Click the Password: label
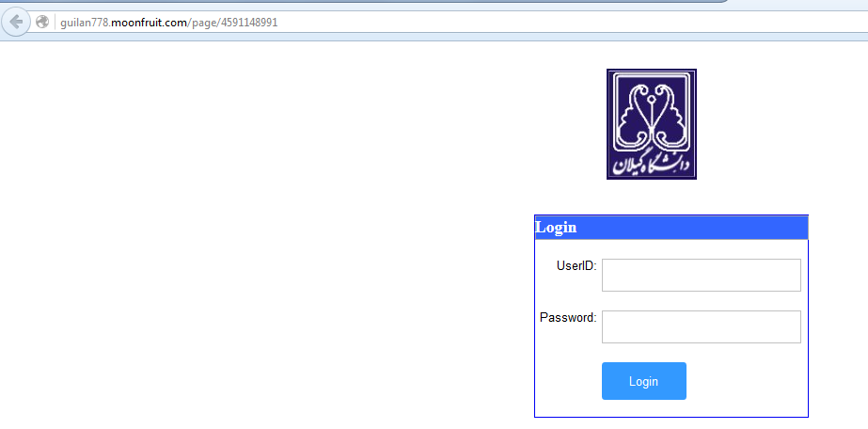This screenshot has height=429, width=868. pos(568,318)
